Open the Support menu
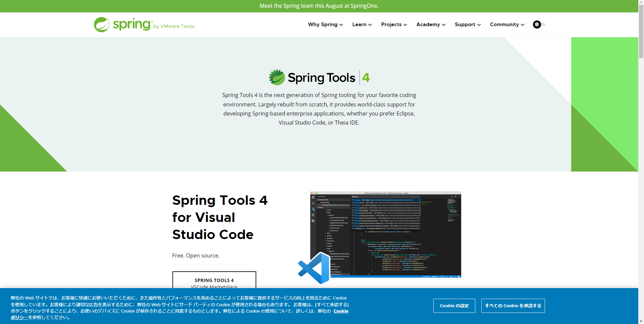Image resolution: width=644 pixels, height=324 pixels. [x=468, y=25]
